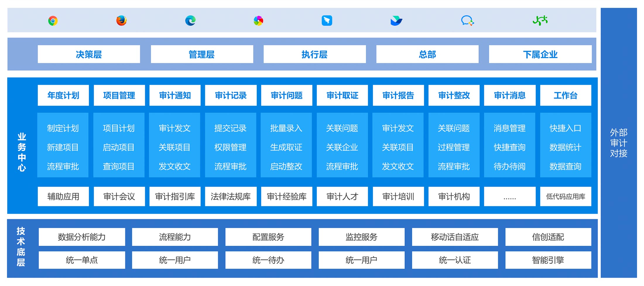Open 消息管理 under 审计消息
This screenshot has width=644, height=286.
510,128
